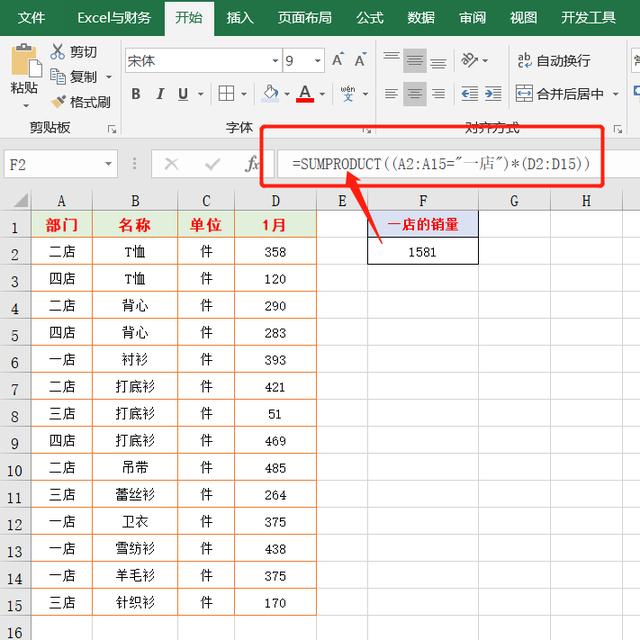640x640 pixels.
Task: Switch to 页面布局 tab
Action: tap(304, 18)
